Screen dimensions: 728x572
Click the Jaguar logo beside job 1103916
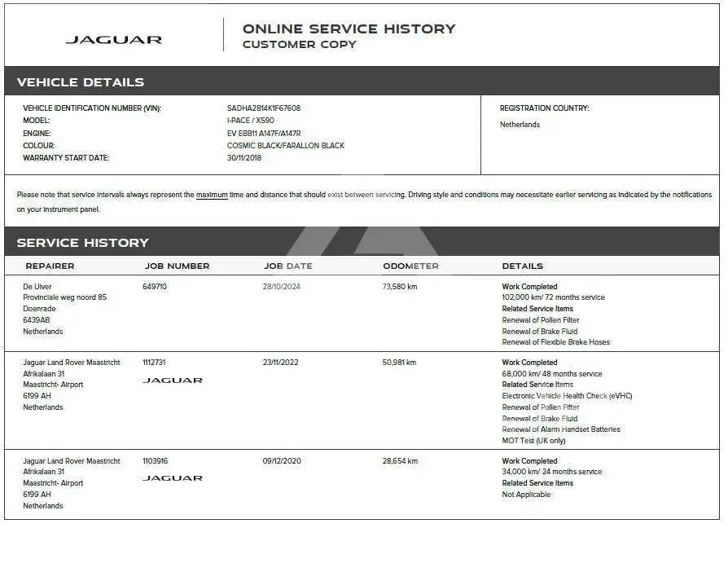point(173,478)
